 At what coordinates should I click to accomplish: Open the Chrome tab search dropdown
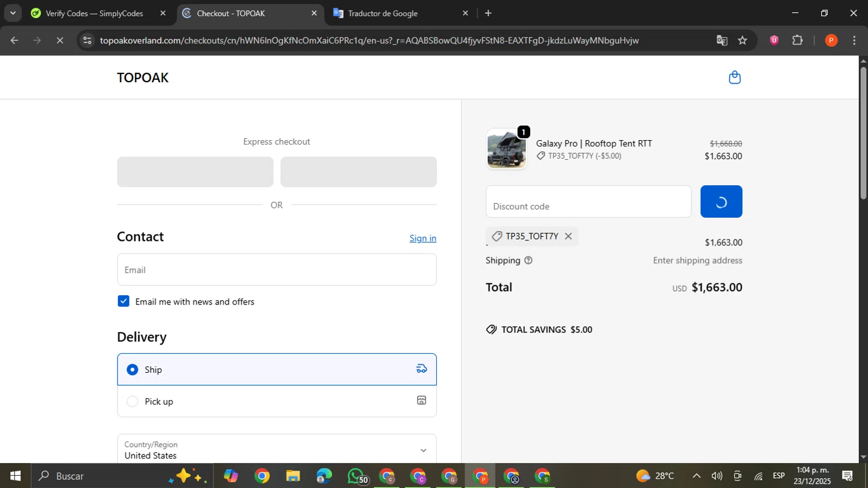tap(13, 13)
